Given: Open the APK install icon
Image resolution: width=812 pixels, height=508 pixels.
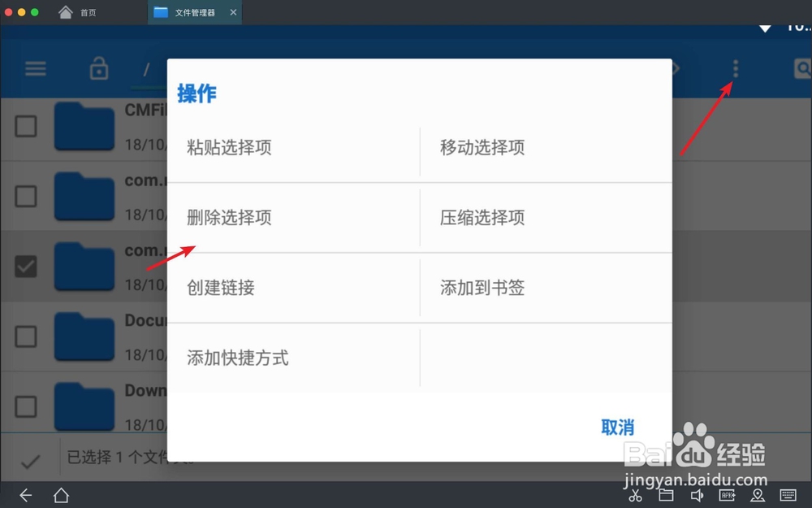Looking at the screenshot, I should [728, 494].
